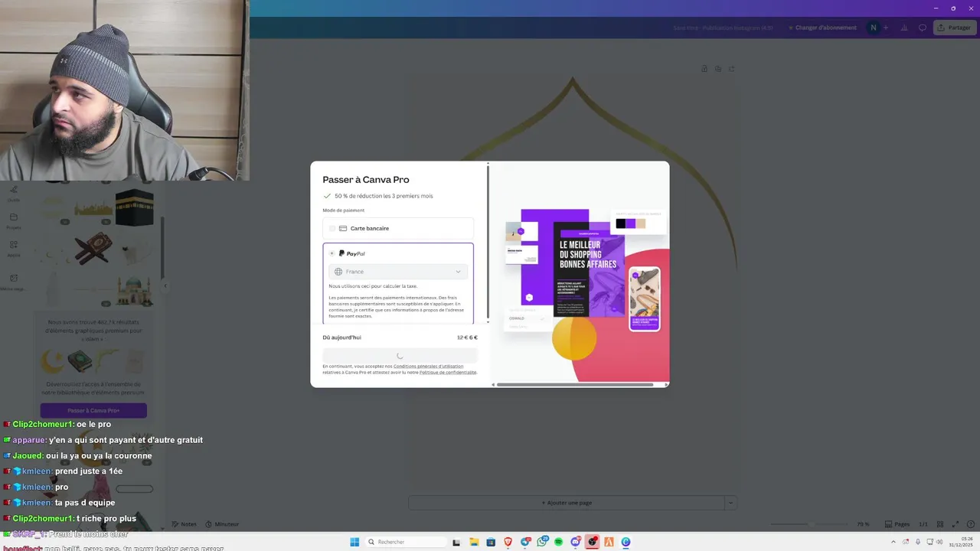Open the Applis sidebar icon
Viewport: 980px width, 551px height.
click(14, 248)
